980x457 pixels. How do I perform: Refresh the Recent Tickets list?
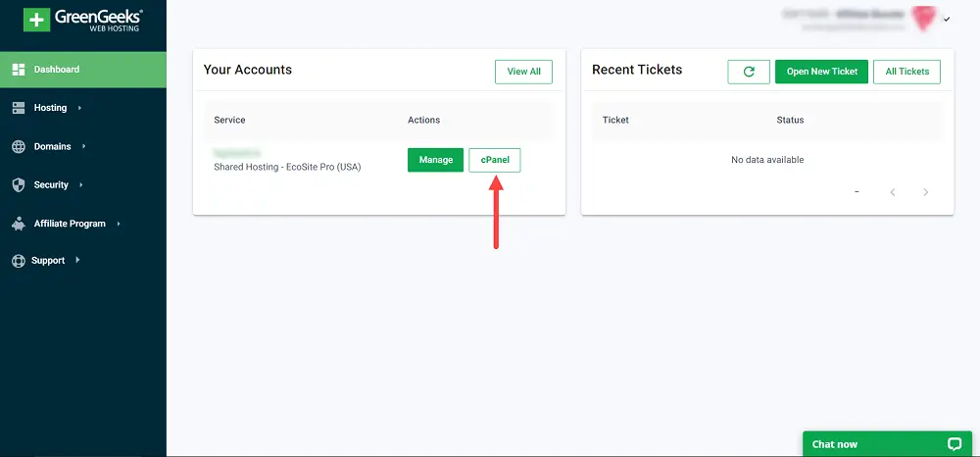click(749, 72)
